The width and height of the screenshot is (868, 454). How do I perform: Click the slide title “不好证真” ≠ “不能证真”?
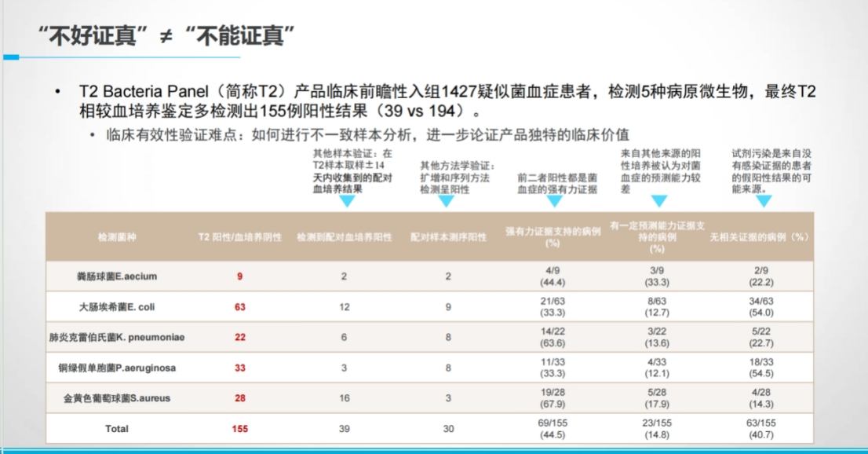pos(166,36)
